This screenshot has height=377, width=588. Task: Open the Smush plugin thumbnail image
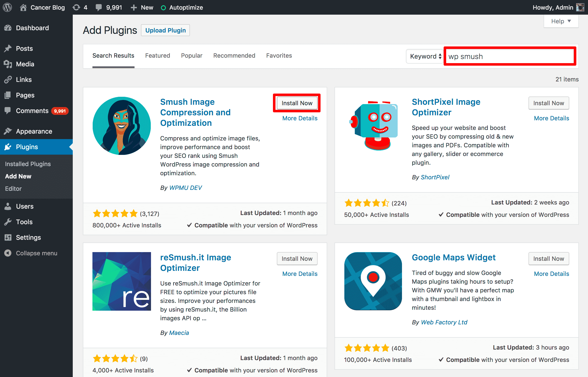(122, 126)
